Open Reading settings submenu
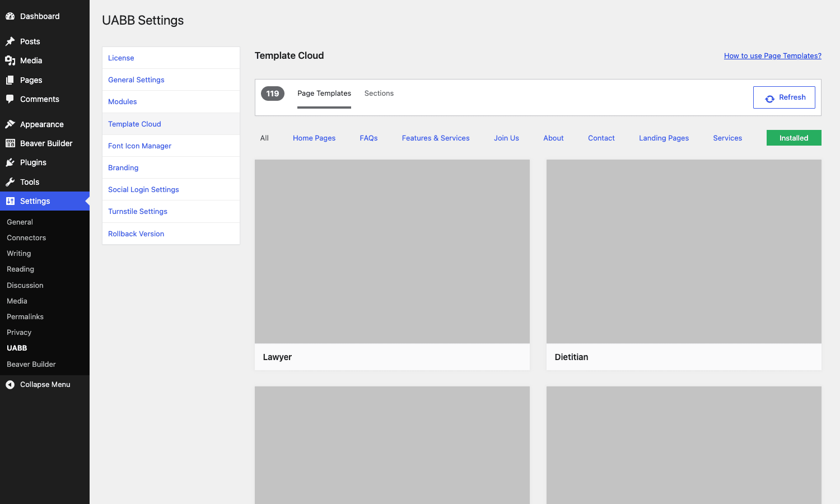Screen dimensions: 840x504 [x=20, y=269]
